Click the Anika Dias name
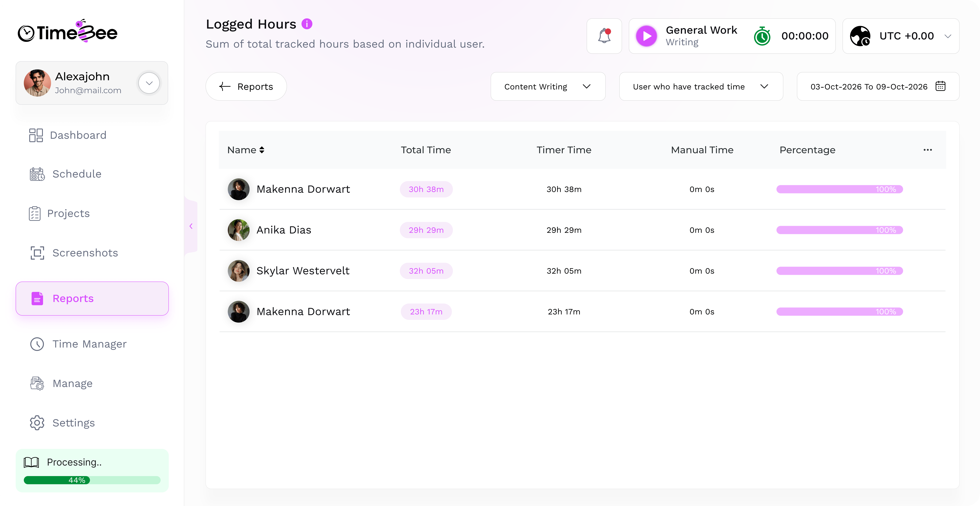The image size is (980, 506). [284, 230]
